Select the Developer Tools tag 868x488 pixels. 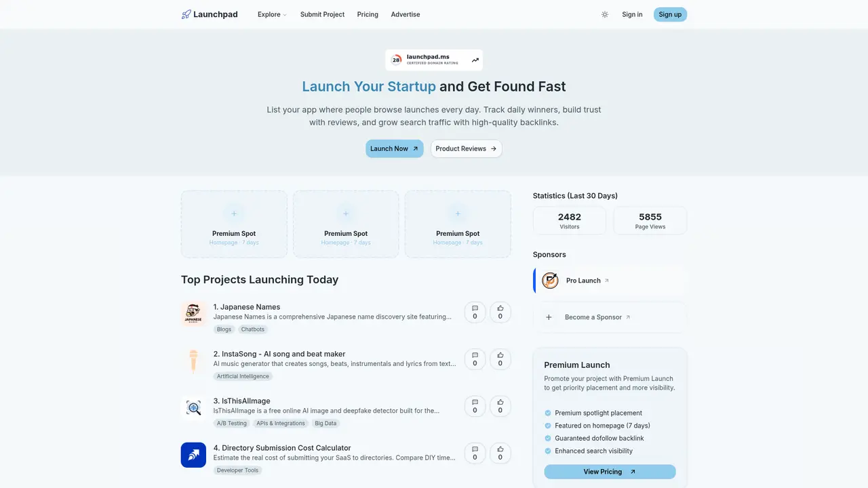tap(237, 470)
